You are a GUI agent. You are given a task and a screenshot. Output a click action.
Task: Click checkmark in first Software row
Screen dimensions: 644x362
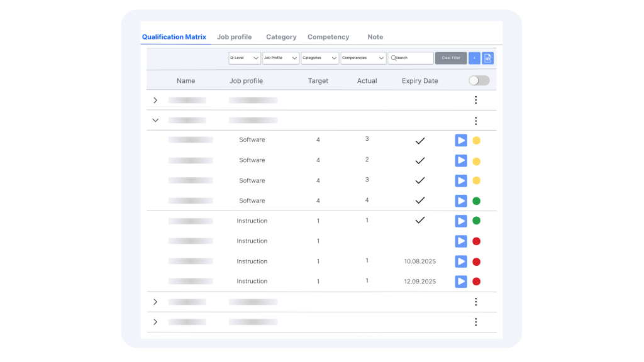tap(420, 140)
